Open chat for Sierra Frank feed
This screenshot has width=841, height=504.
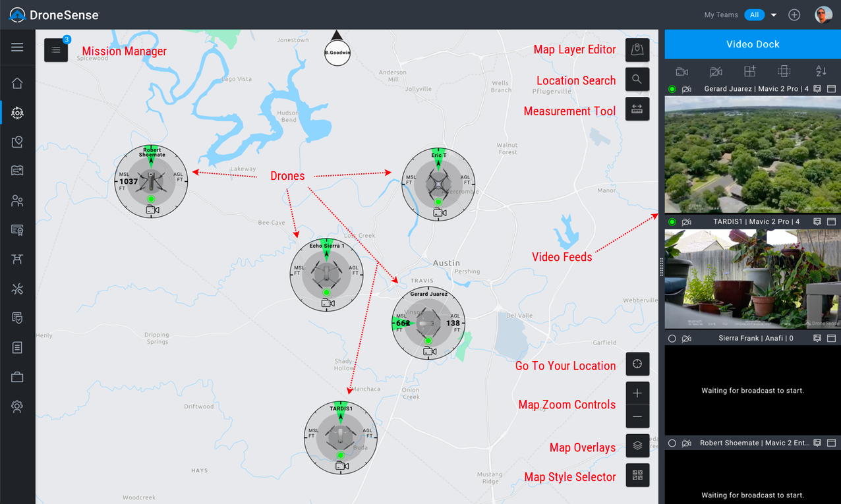click(x=817, y=338)
